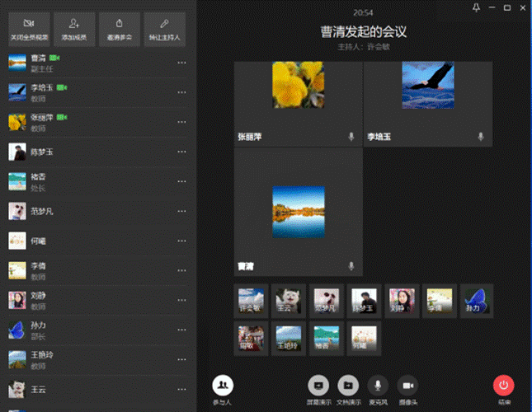Open 文档演示 document presentation
532x412 pixels.
349,385
